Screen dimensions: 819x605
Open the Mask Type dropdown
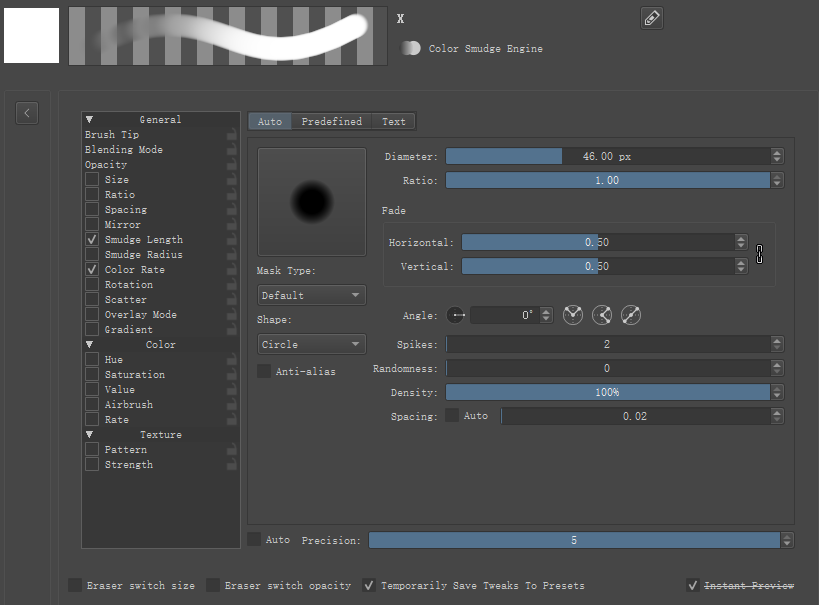[x=311, y=295]
